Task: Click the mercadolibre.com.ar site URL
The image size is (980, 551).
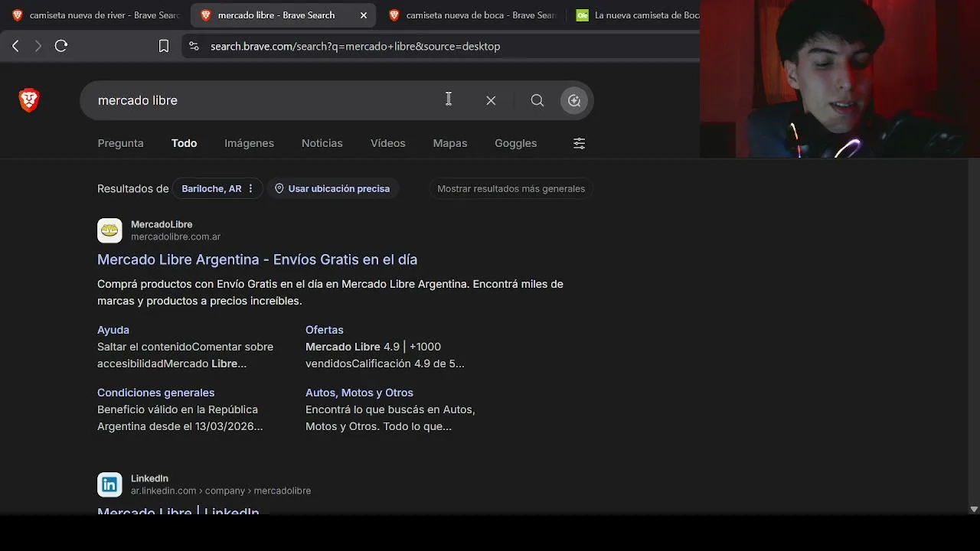Action: point(175,236)
